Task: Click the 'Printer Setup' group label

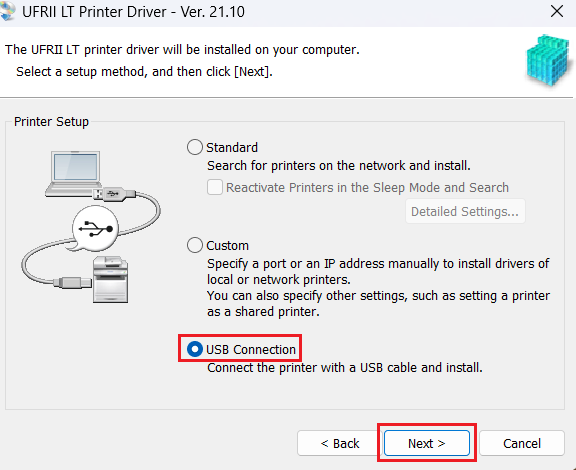Action: 51,122
